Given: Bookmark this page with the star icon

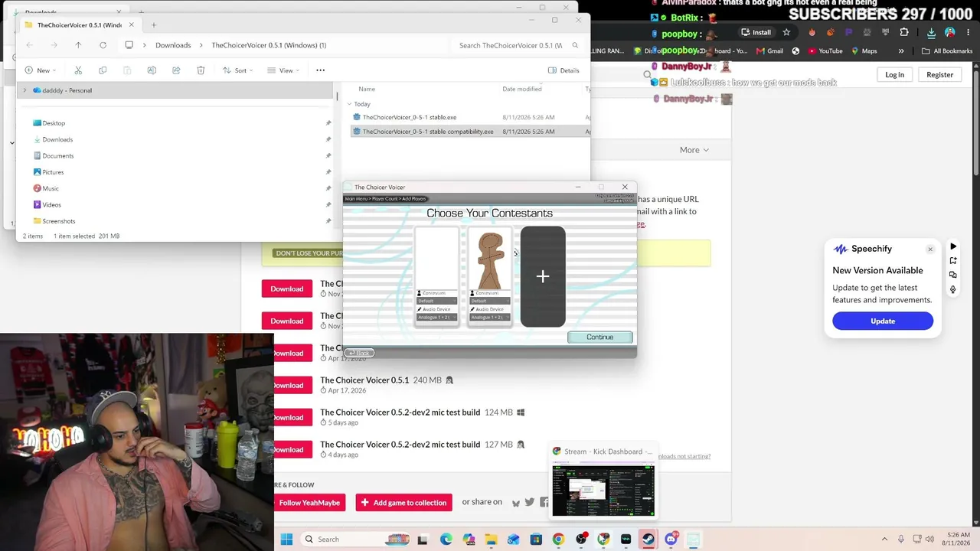Looking at the screenshot, I should coord(786,32).
